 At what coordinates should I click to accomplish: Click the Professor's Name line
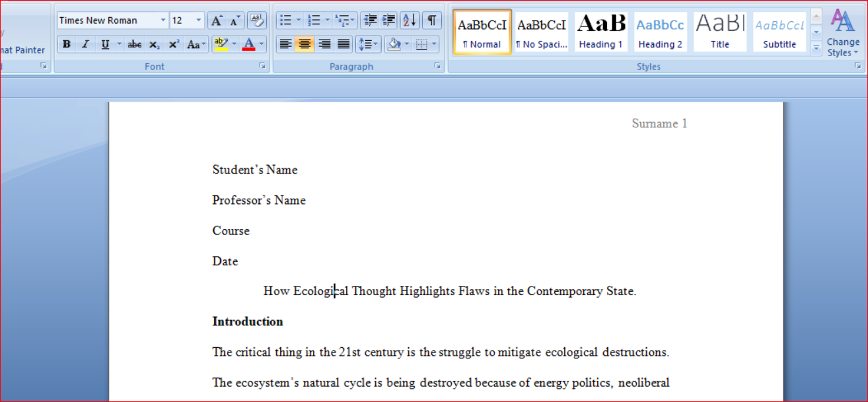point(259,200)
